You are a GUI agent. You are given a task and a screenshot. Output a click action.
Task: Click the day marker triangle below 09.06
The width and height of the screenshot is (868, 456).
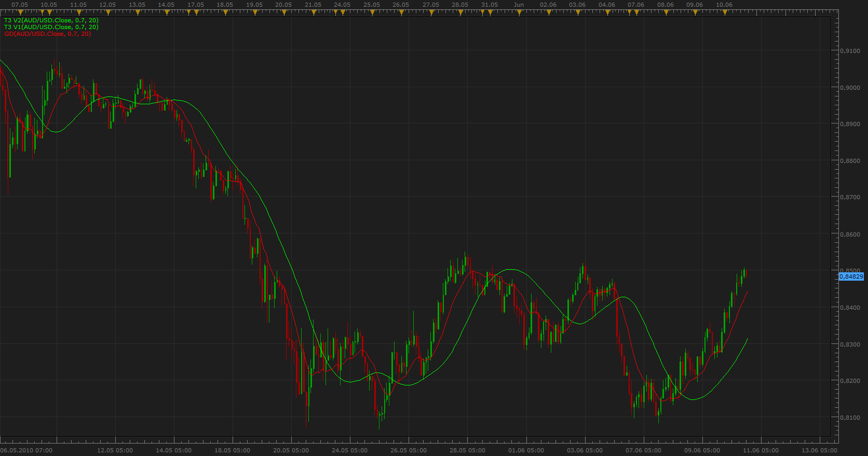[x=695, y=13]
